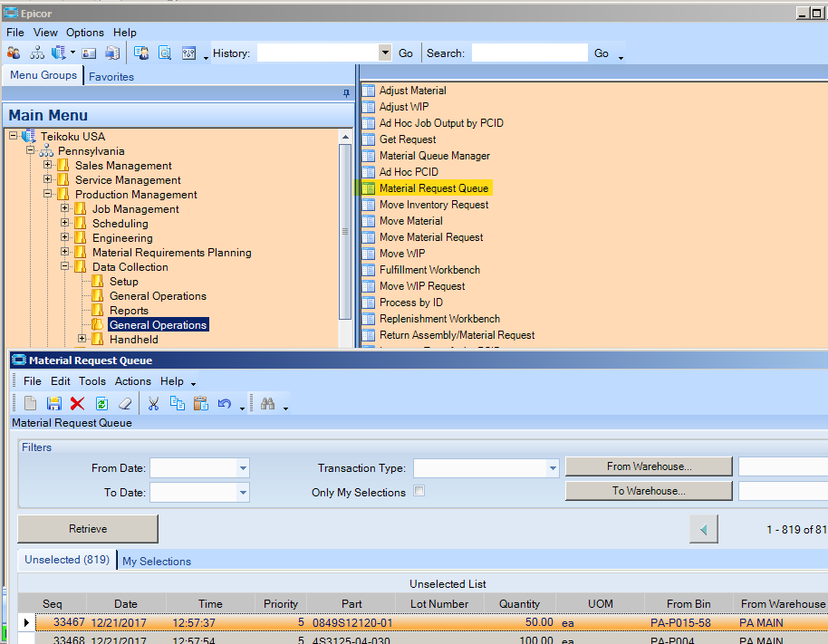Click the Main Menu tree scrollbar thumb

pyautogui.click(x=345, y=231)
